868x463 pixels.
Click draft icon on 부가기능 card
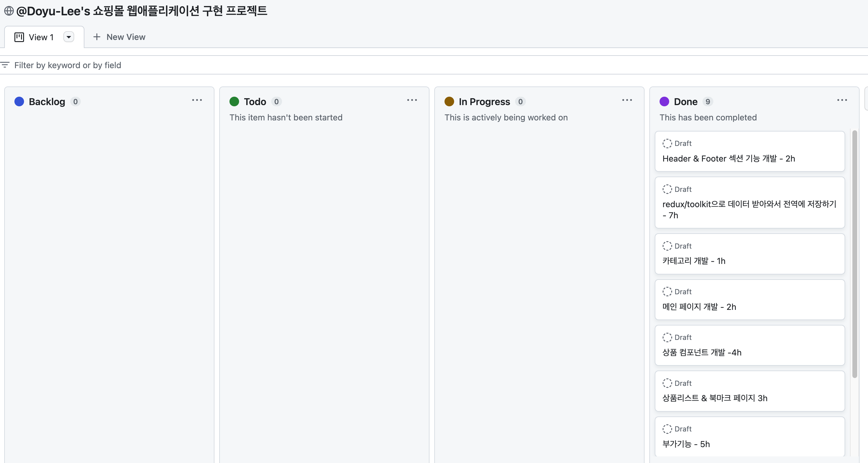pos(667,429)
